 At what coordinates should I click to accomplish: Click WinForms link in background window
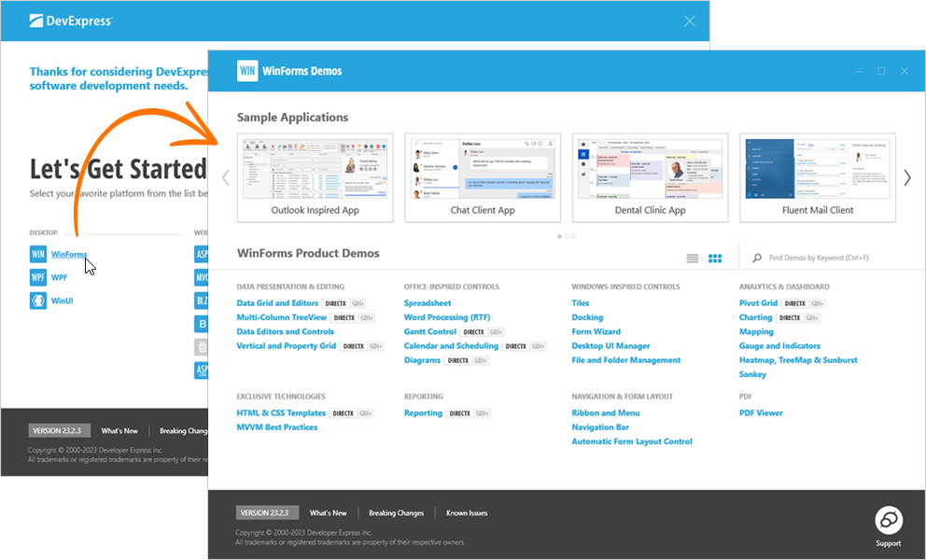click(68, 254)
